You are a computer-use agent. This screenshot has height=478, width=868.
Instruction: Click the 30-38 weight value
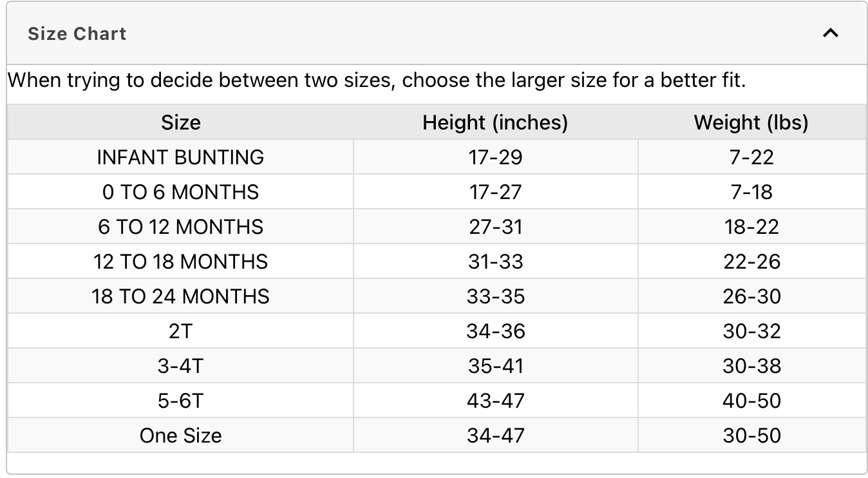751,366
